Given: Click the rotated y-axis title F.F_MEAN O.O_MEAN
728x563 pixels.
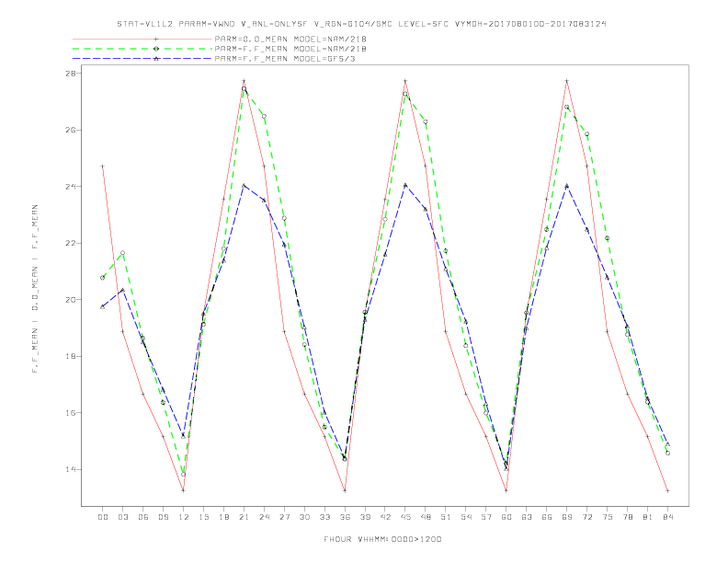Looking at the screenshot, I should [35, 289].
